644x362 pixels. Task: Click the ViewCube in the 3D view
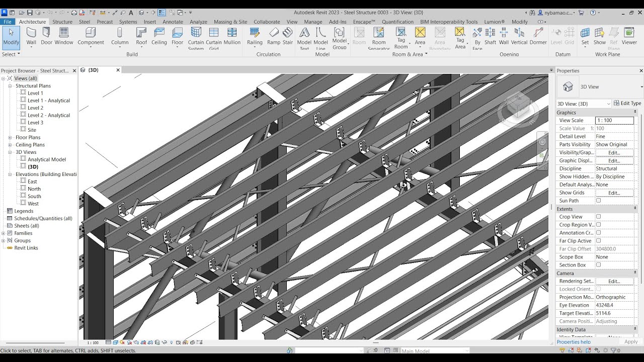pyautogui.click(x=518, y=108)
